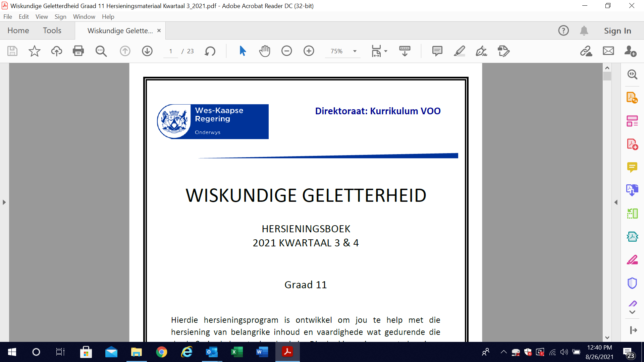Open Google Chrome from the taskbar
Image resolution: width=644 pixels, height=362 pixels.
162,352
